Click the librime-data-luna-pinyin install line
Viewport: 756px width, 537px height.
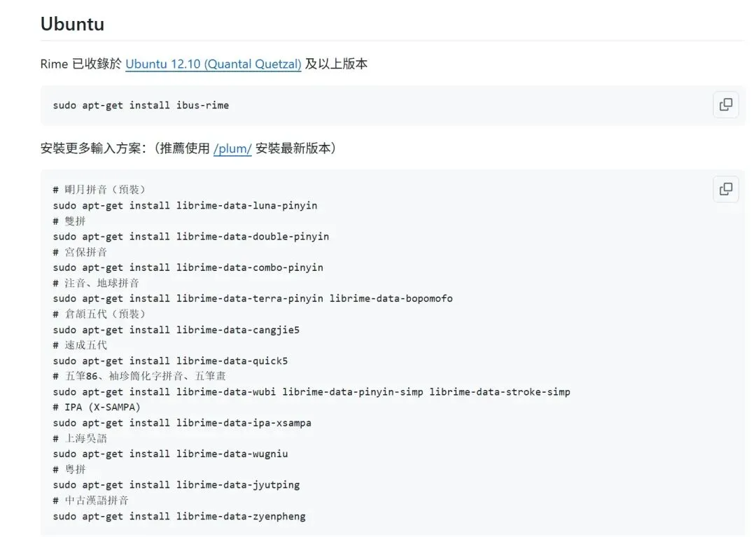[x=185, y=205]
